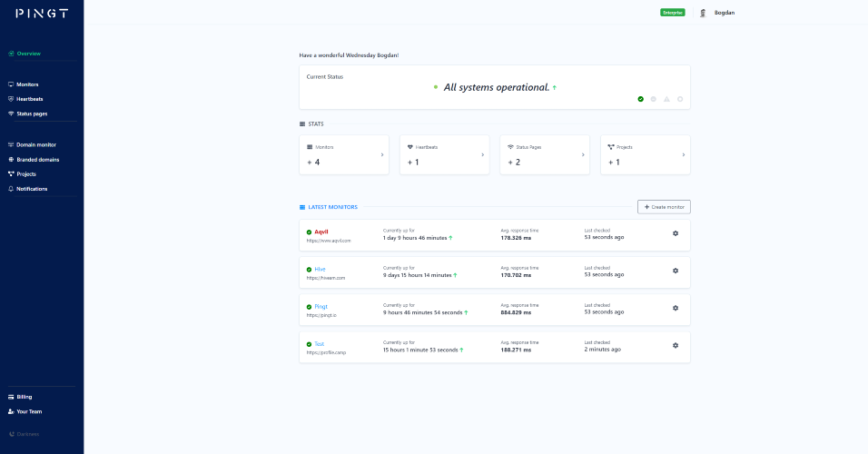Toggle the Darkness mode switch
Image resolution: width=868 pixels, height=454 pixels.
point(24,434)
